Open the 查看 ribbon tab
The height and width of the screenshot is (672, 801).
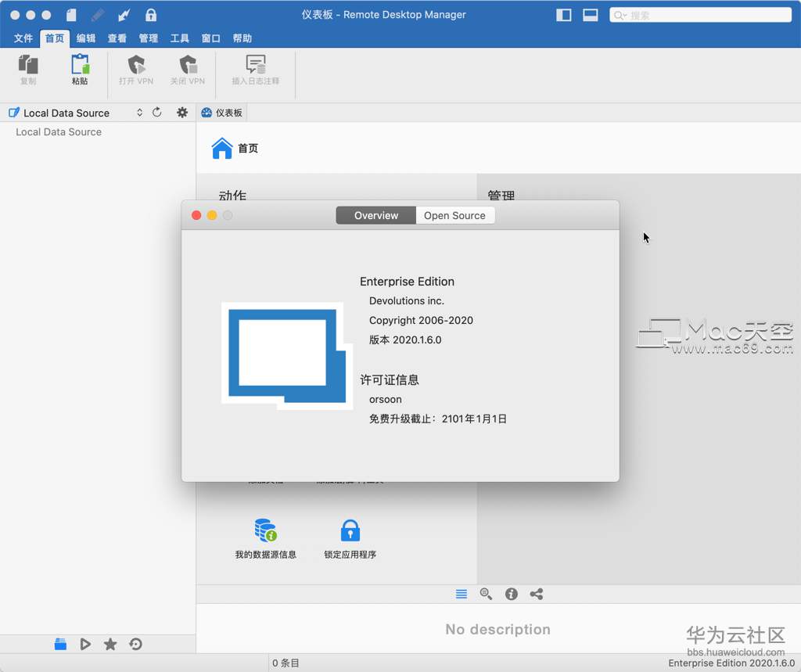[x=117, y=38]
